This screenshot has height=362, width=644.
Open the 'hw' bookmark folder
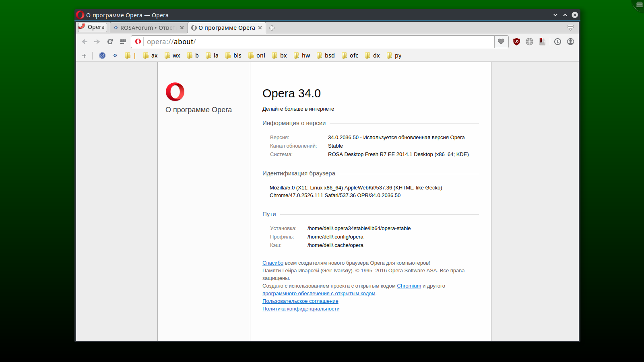click(x=302, y=56)
